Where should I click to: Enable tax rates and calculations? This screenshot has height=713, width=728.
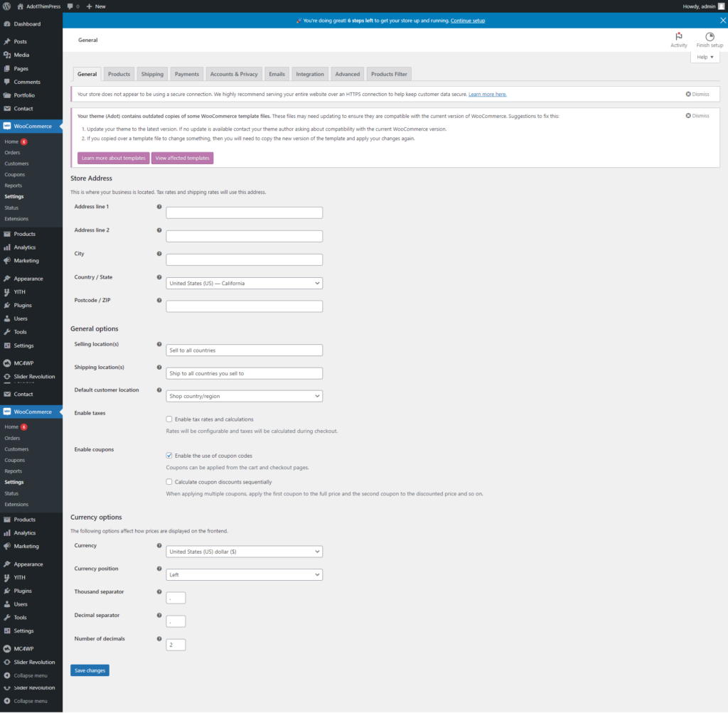168,419
